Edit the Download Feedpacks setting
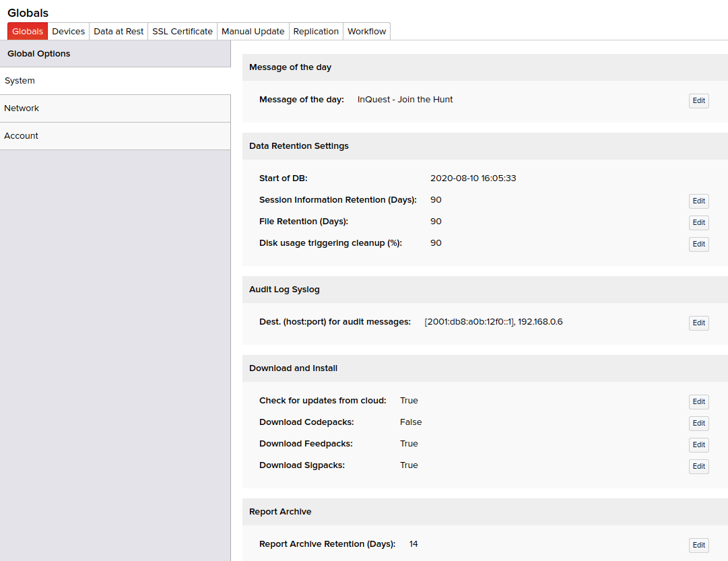 point(698,445)
